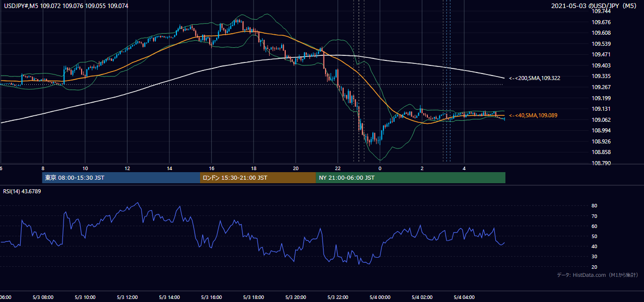The height and width of the screenshot is (302, 644).
Task: Click the Tokyo 08:00-15:30 JST session bar
Action: [x=121, y=178]
